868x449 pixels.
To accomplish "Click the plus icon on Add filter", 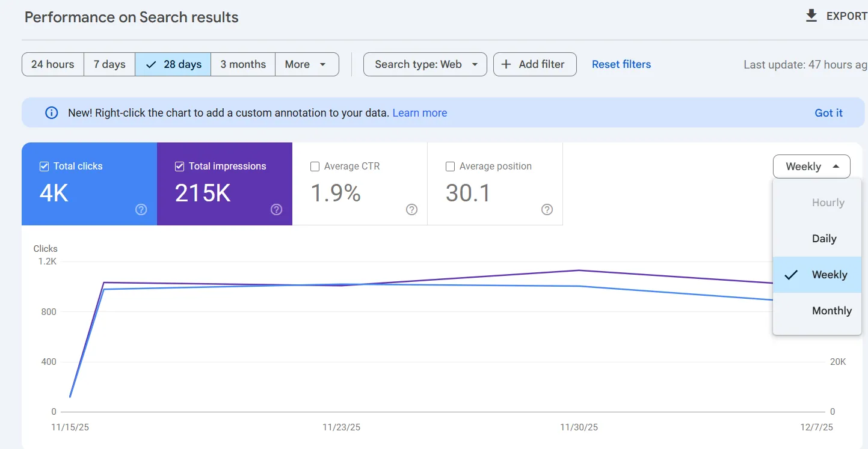I will point(506,64).
